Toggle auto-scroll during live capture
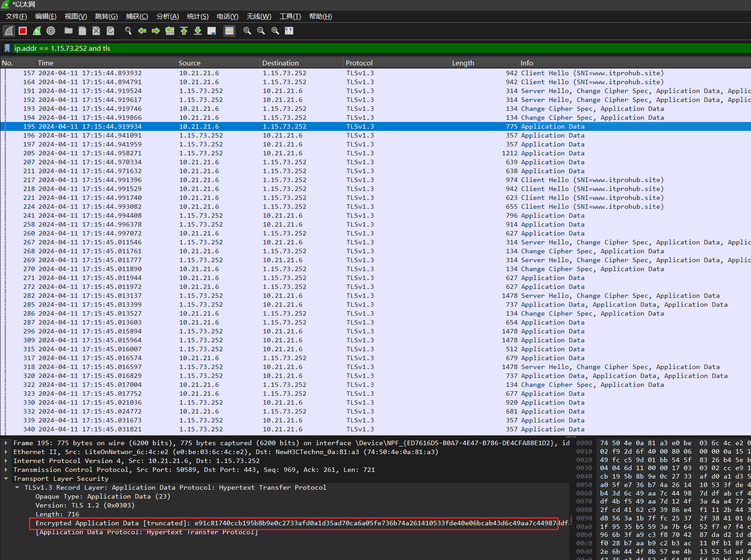751x560 pixels. (x=212, y=31)
